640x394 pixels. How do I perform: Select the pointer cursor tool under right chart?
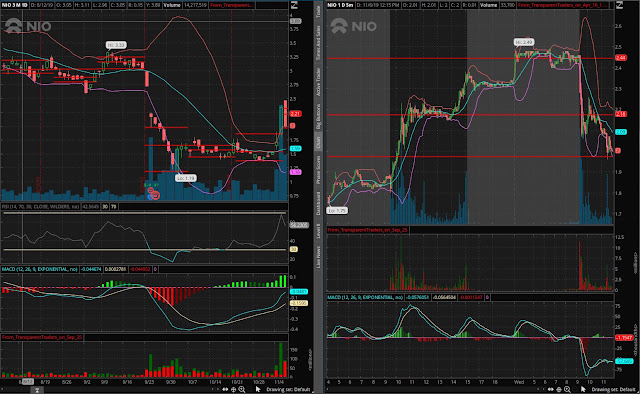click(x=583, y=390)
